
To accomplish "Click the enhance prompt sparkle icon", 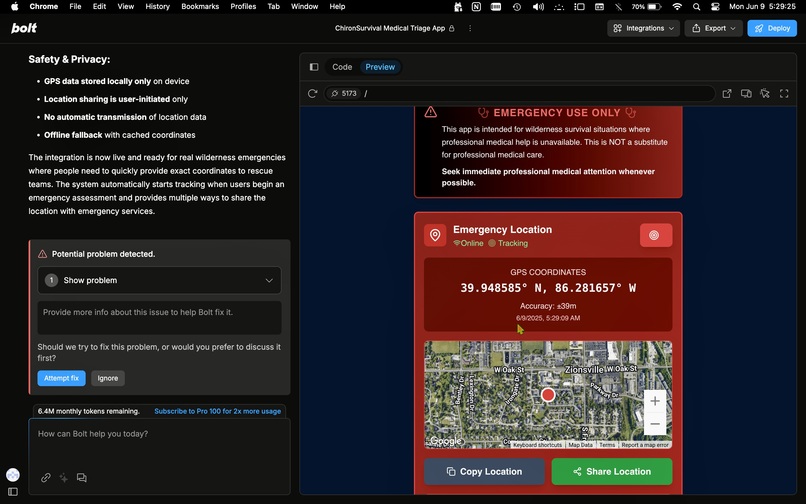I will coord(63,477).
